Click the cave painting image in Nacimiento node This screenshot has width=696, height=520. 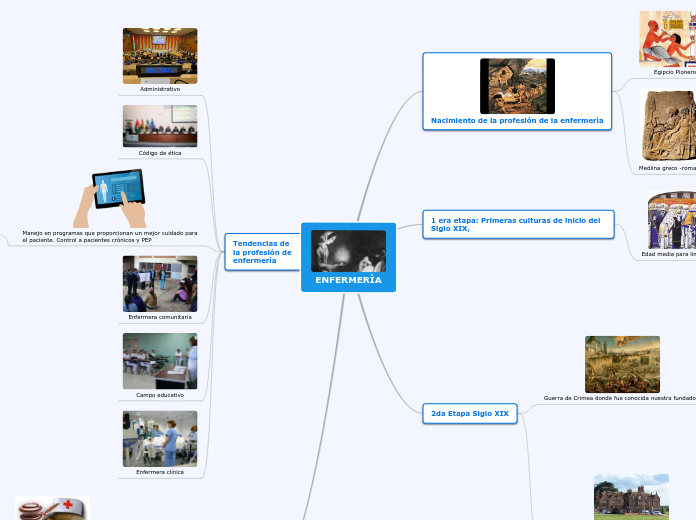pos(518,86)
